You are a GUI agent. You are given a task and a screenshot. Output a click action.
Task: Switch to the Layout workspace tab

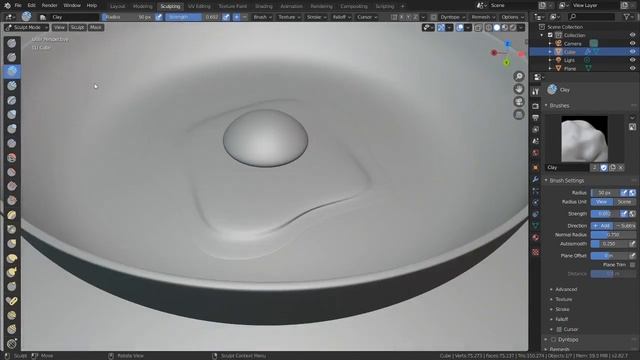[118, 6]
